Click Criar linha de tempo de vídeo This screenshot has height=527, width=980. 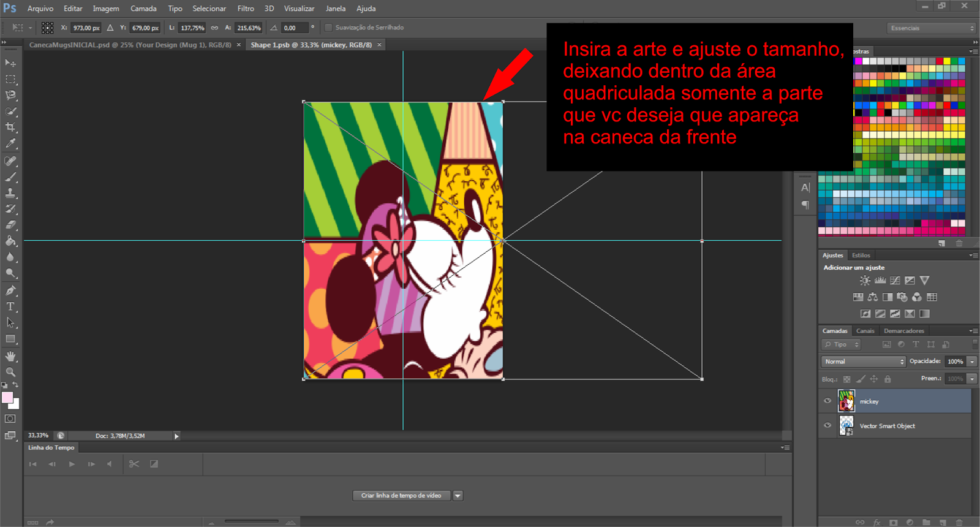(401, 496)
